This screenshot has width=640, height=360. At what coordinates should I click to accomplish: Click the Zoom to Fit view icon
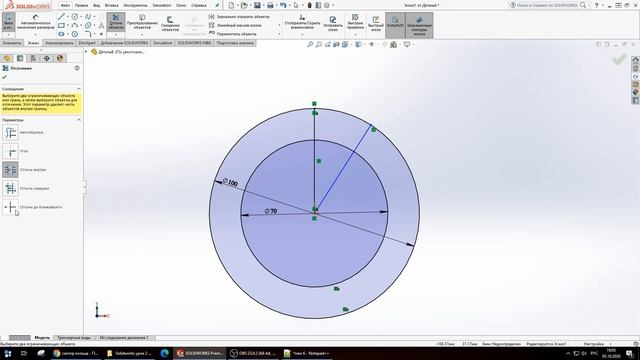pyautogui.click(x=310, y=44)
